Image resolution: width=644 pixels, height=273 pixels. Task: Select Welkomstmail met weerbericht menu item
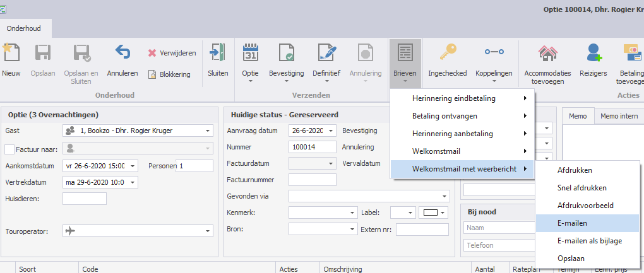click(462, 169)
